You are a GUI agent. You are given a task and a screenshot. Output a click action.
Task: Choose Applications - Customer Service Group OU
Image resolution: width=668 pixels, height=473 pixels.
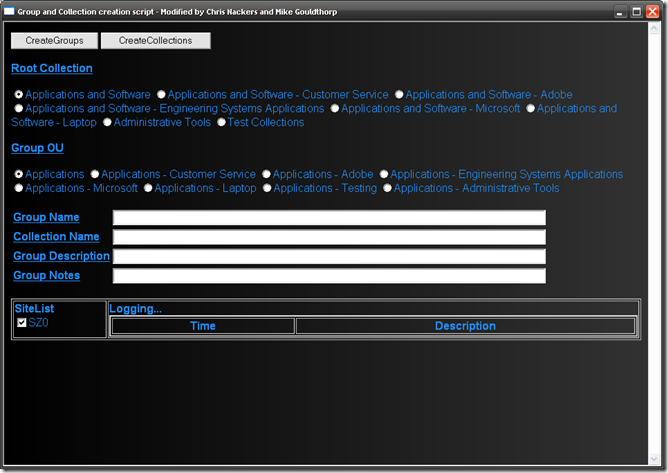pos(95,174)
